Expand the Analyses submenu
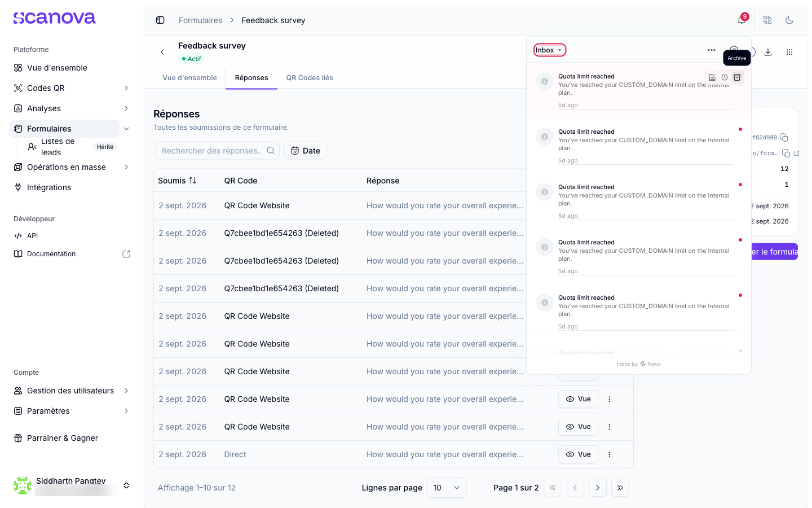This screenshot has height=508, width=812. tap(126, 108)
